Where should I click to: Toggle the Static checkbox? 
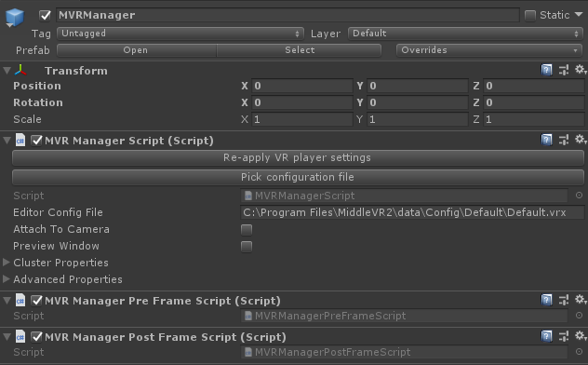(x=530, y=16)
